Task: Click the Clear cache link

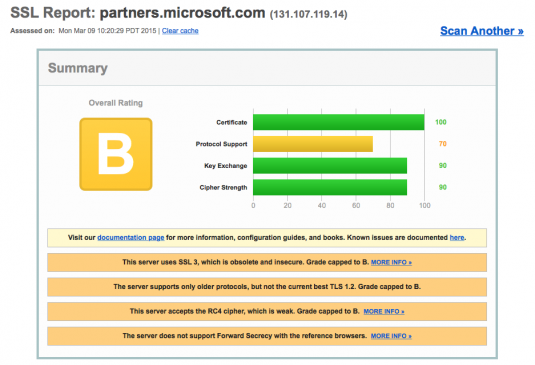Action: 180,31
